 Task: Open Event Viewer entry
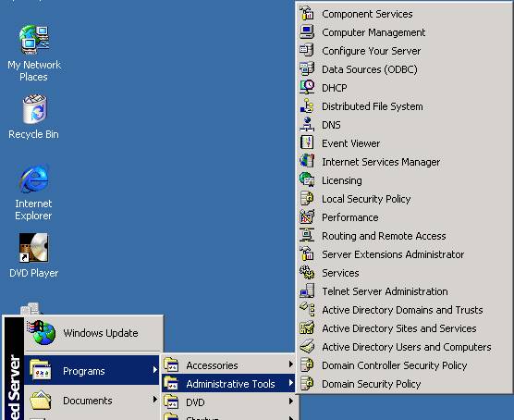[404, 143]
